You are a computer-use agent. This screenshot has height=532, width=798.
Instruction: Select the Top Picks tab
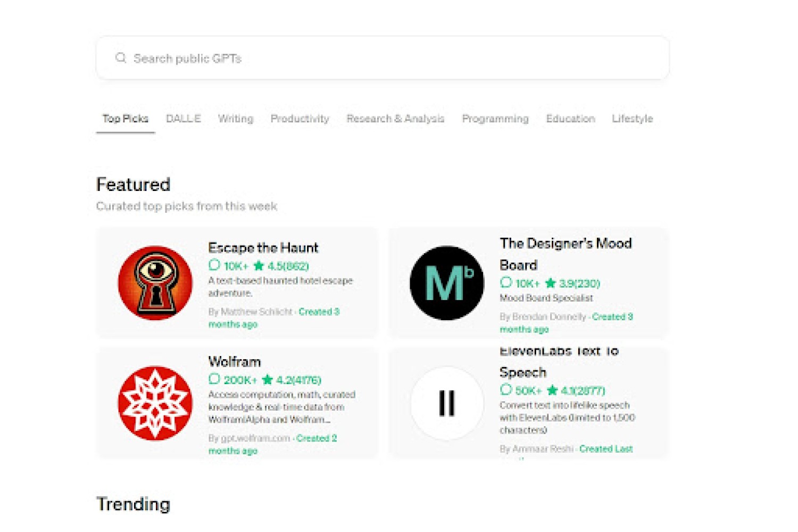click(126, 119)
